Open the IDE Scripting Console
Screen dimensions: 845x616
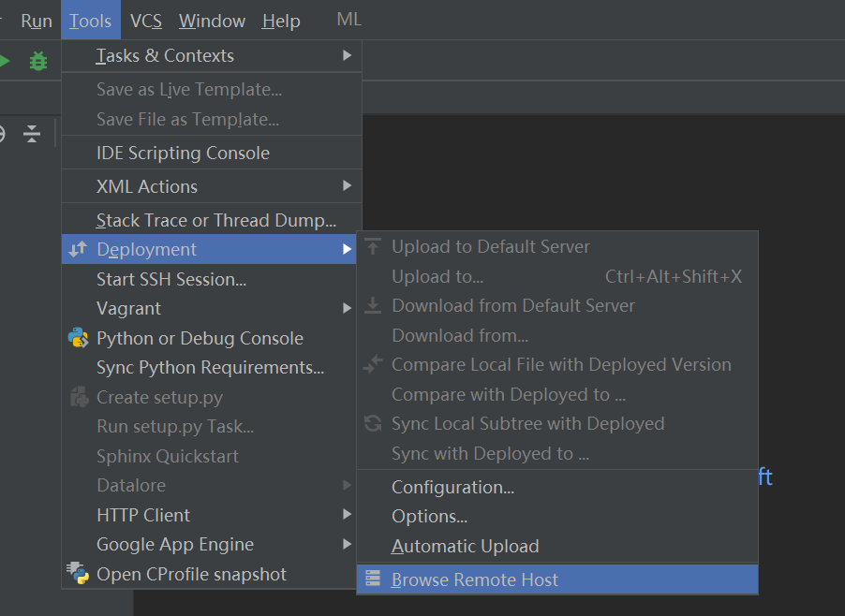coord(183,153)
